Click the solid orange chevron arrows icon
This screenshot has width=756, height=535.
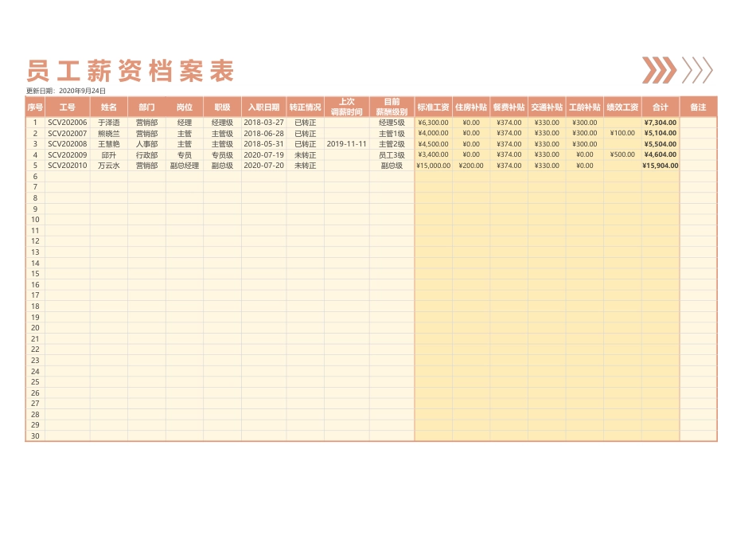659,70
